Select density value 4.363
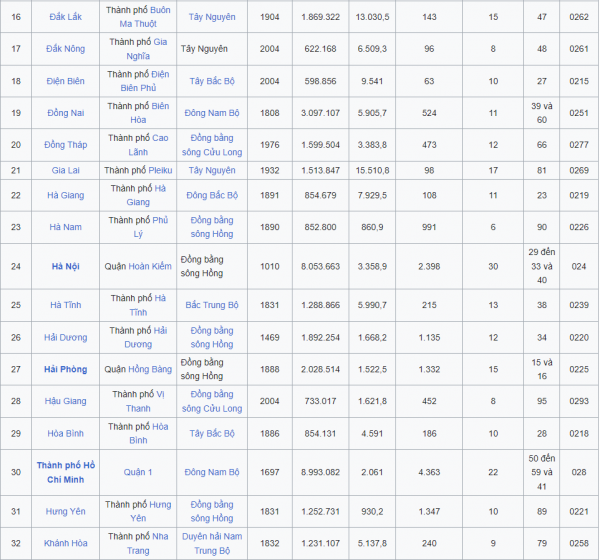600x560 pixels. coord(429,472)
